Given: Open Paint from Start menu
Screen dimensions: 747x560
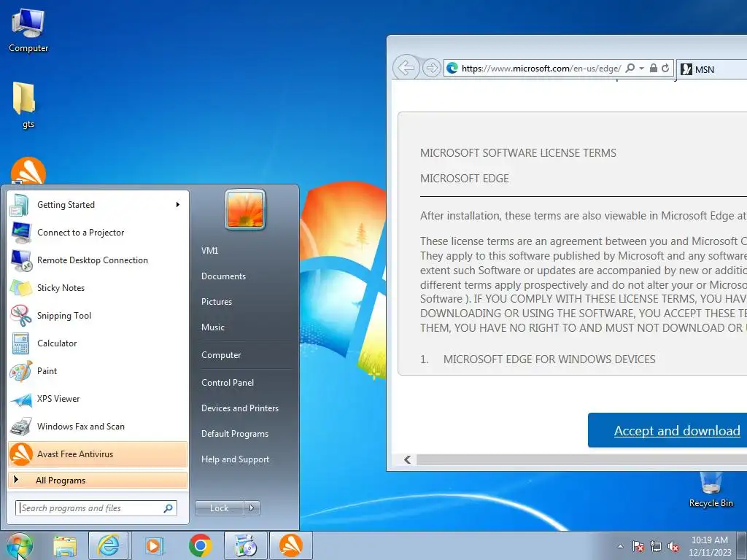Looking at the screenshot, I should coord(98,371).
